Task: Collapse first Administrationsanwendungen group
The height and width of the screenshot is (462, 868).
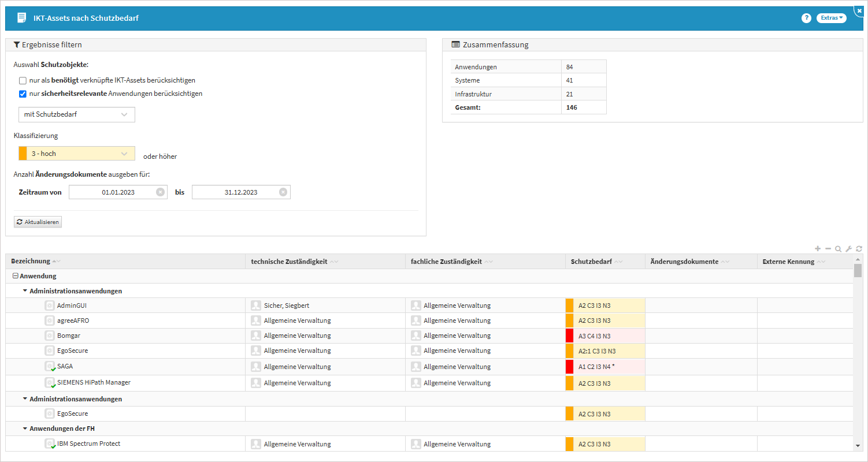Action: click(25, 291)
